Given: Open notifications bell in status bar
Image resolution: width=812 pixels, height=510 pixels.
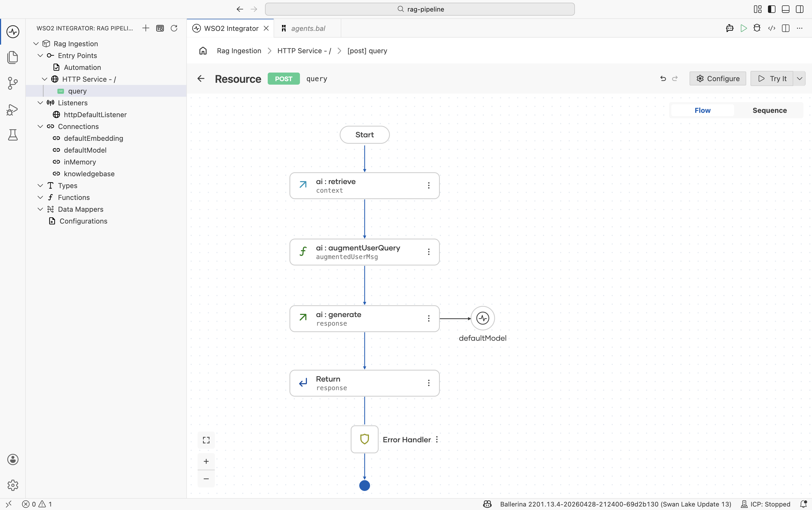Looking at the screenshot, I should point(804,504).
